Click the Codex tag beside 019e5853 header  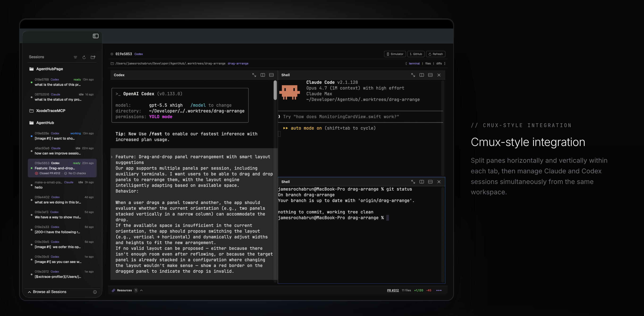coord(139,54)
